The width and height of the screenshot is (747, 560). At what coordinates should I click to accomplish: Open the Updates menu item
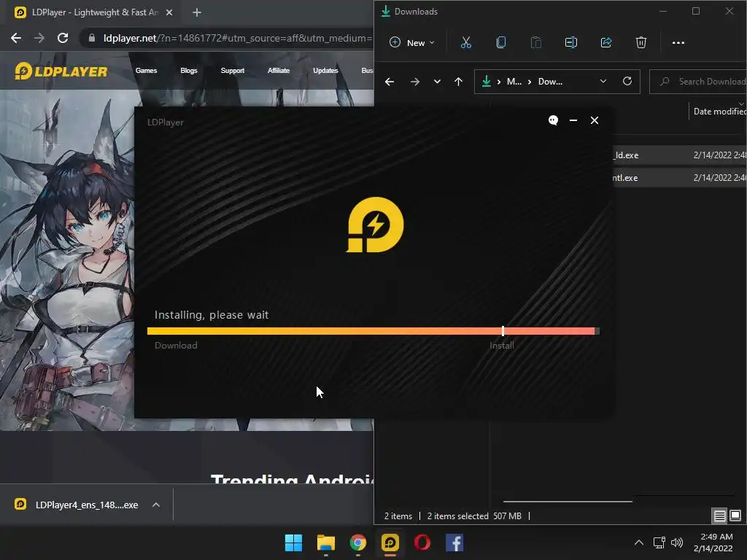[x=325, y=71]
